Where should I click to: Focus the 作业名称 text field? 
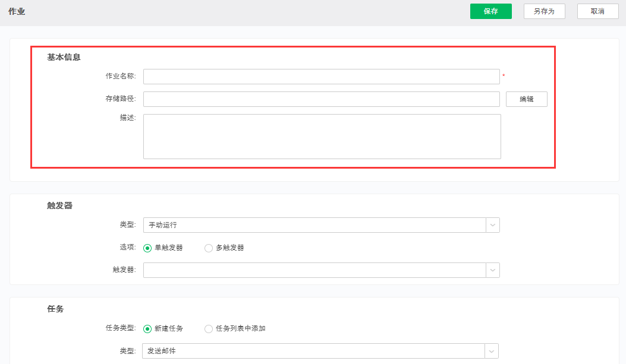(321, 77)
